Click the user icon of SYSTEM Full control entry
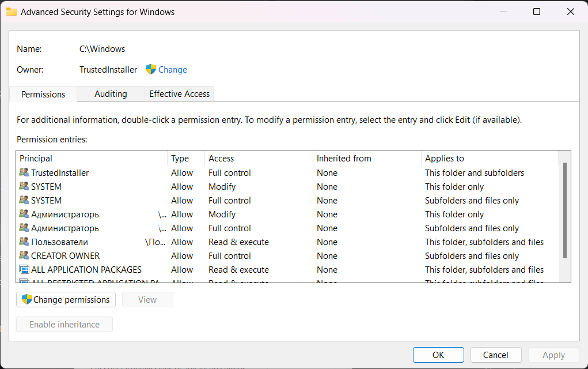Image resolution: width=588 pixels, height=369 pixels. pyautogui.click(x=24, y=200)
